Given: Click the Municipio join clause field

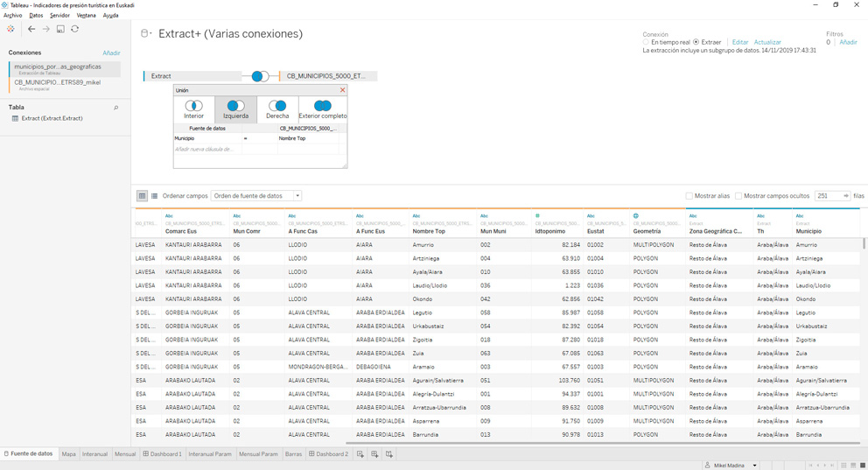Looking at the screenshot, I should pos(207,138).
